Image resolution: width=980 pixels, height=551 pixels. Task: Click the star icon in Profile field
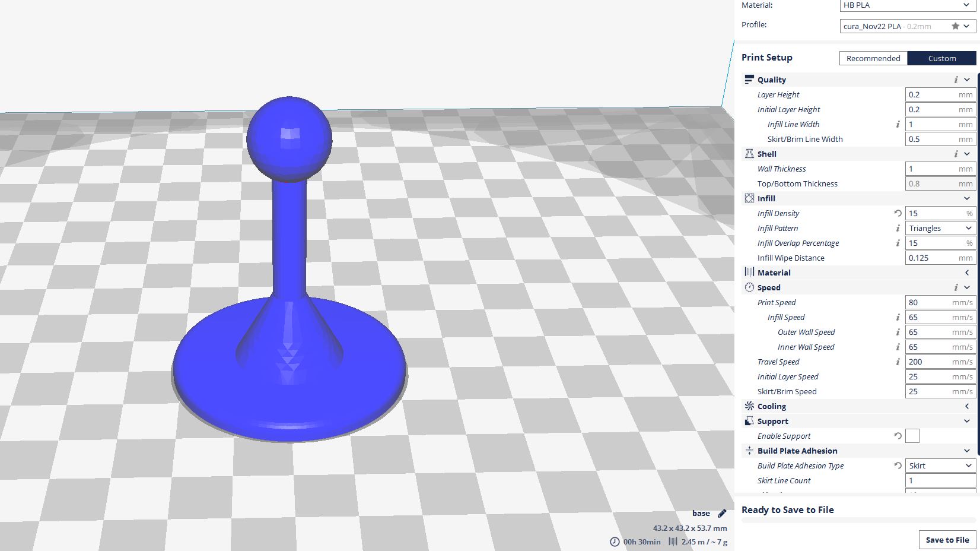click(955, 26)
